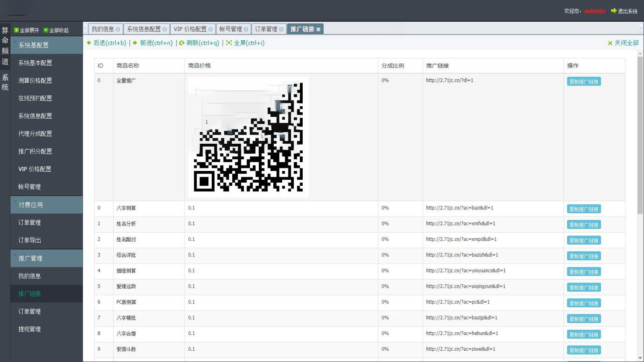This screenshot has width=644, height=362.
Task: Copy promotion link for 八字测算
Action: (584, 209)
